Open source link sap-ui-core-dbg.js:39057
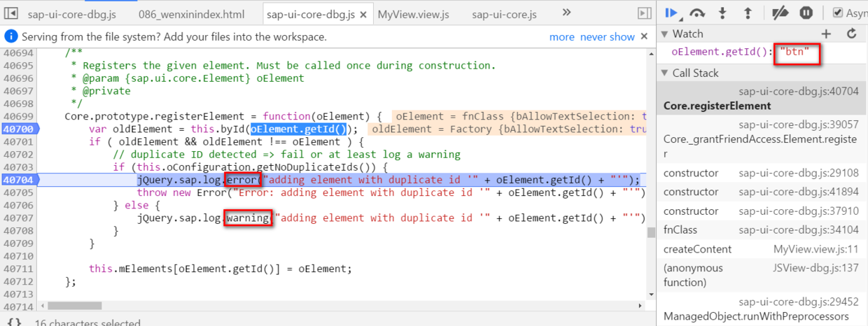Viewport: 868px width, 326px height. pos(799,124)
